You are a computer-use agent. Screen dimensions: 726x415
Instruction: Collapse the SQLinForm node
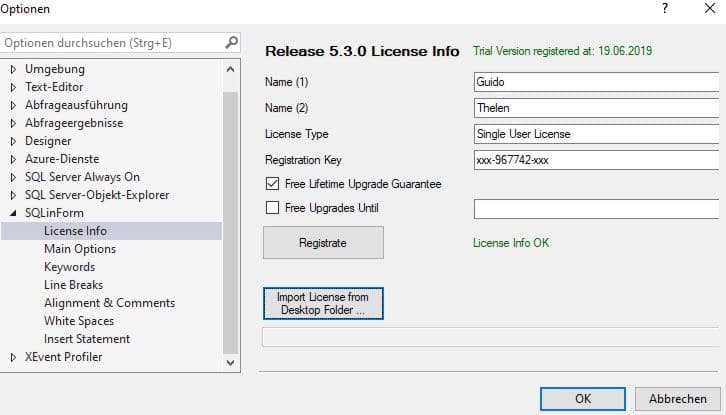coord(13,213)
